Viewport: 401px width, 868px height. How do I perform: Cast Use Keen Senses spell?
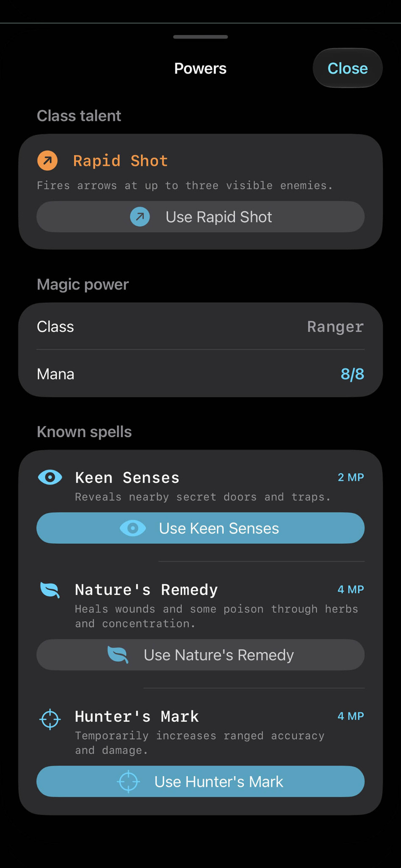200,528
